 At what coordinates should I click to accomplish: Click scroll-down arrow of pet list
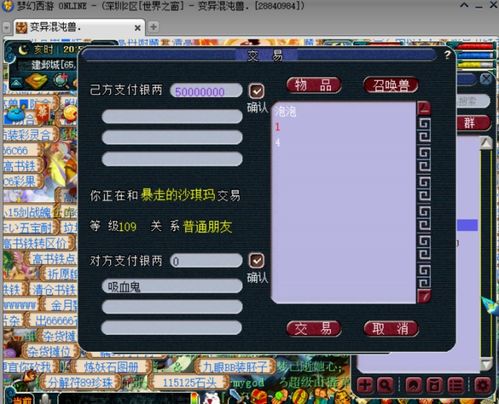424,296
